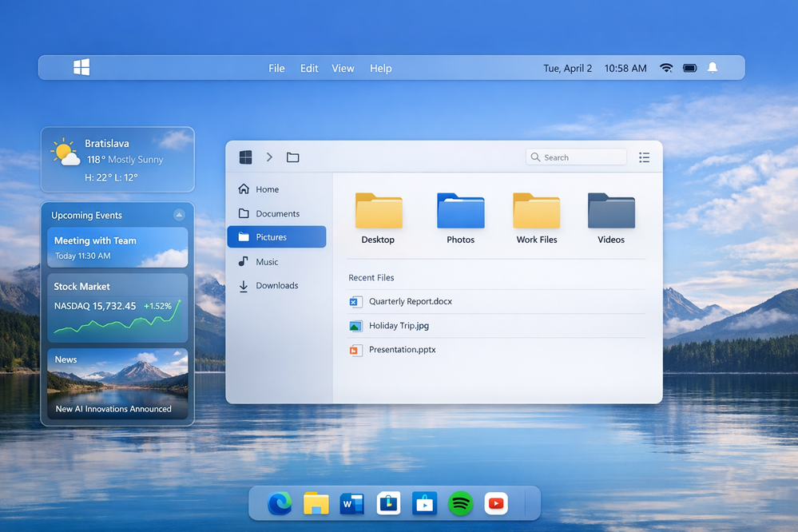Go to Documents in the sidebar

pyautogui.click(x=277, y=214)
